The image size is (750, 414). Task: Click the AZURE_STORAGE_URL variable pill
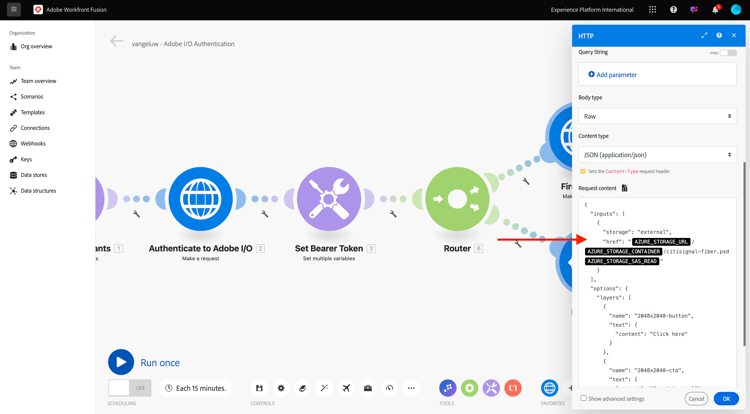pos(661,242)
